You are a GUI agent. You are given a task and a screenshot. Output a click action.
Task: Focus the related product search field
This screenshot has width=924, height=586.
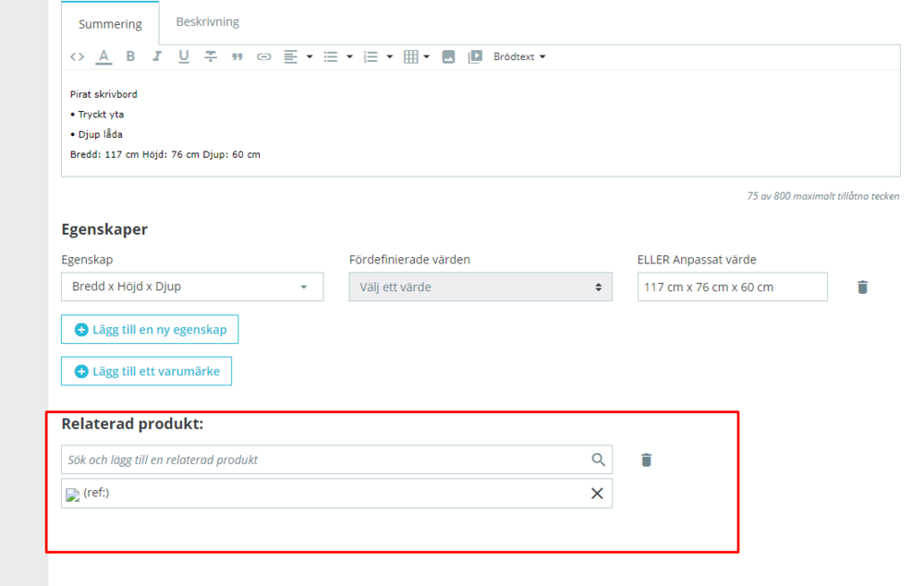336,459
